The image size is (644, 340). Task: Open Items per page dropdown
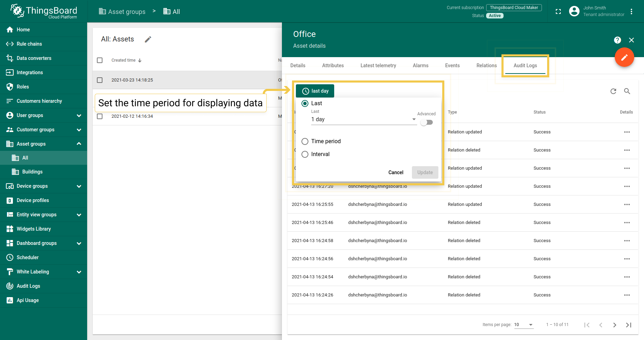pyautogui.click(x=524, y=325)
